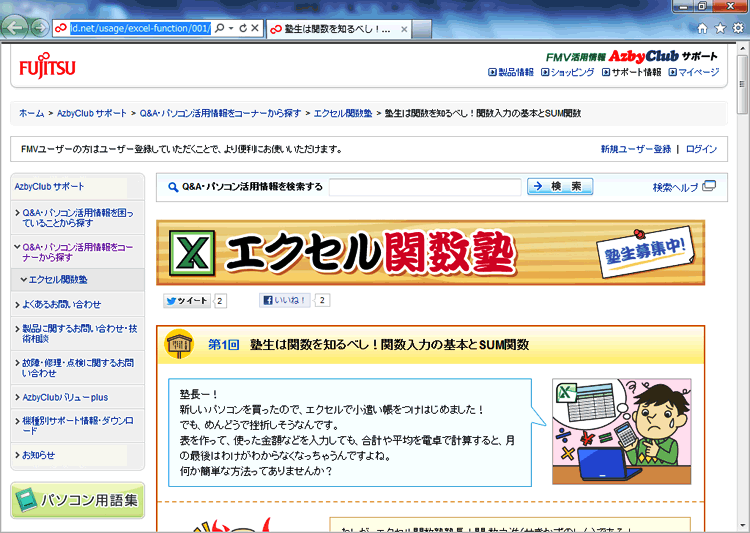Click the site icon in address bar
The height and width of the screenshot is (533, 750).
pyautogui.click(x=61, y=28)
